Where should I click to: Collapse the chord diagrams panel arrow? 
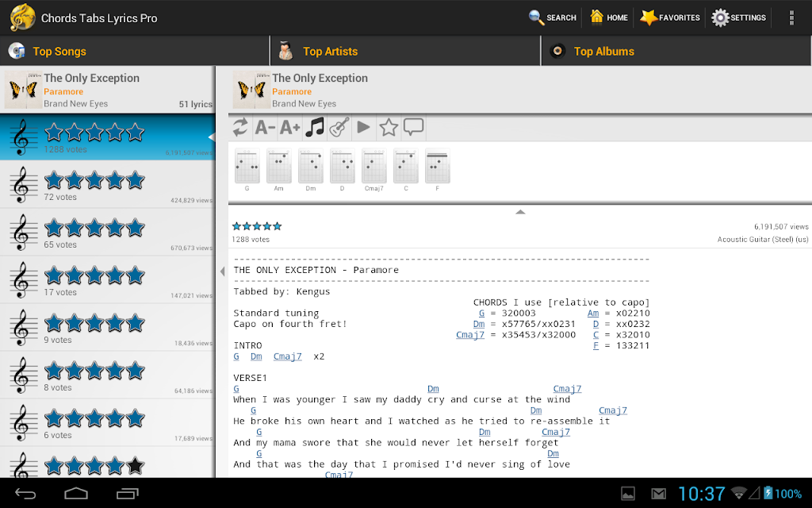[x=520, y=212]
